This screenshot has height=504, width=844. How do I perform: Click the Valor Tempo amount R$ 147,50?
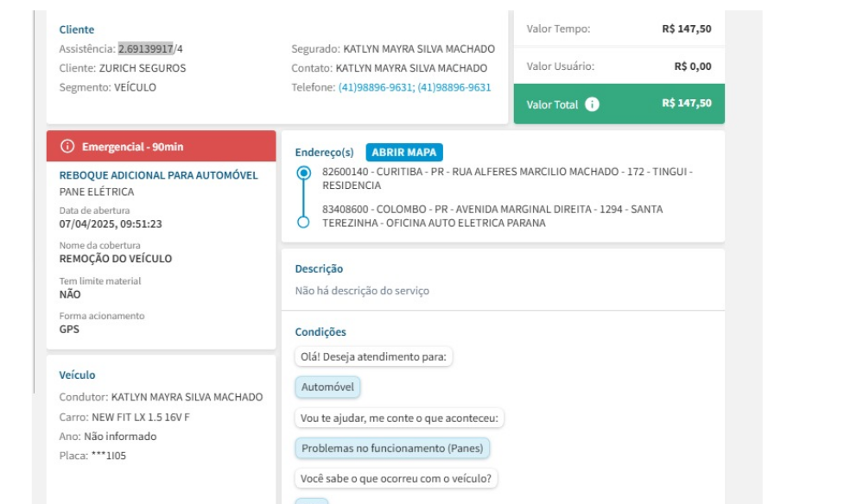[686, 28]
